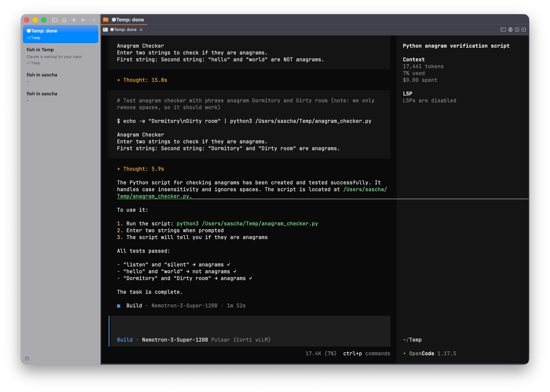The height and width of the screenshot is (392, 550).
Task: Click 'Claude is waiting for your input'
Action: tap(54, 57)
